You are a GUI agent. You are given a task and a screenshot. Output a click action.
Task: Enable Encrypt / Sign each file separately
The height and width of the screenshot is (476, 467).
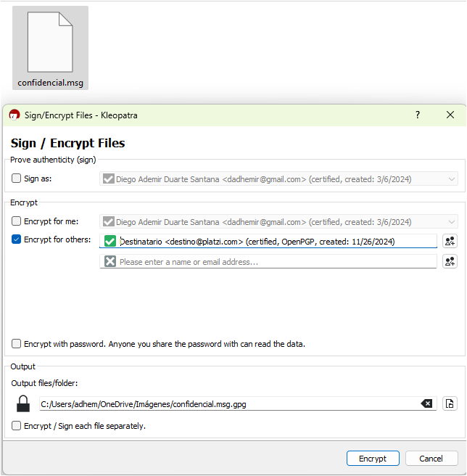[x=17, y=426]
